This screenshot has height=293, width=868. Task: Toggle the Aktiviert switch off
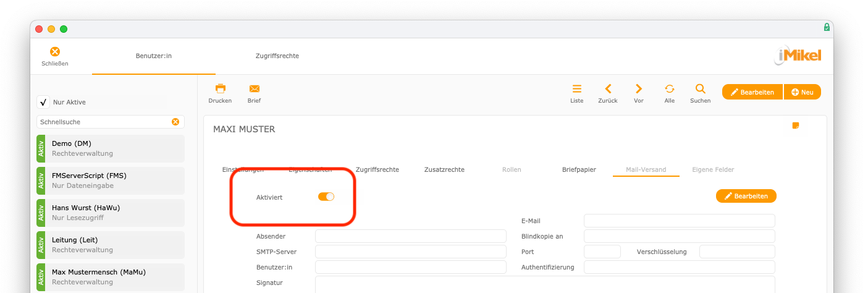[x=326, y=197]
